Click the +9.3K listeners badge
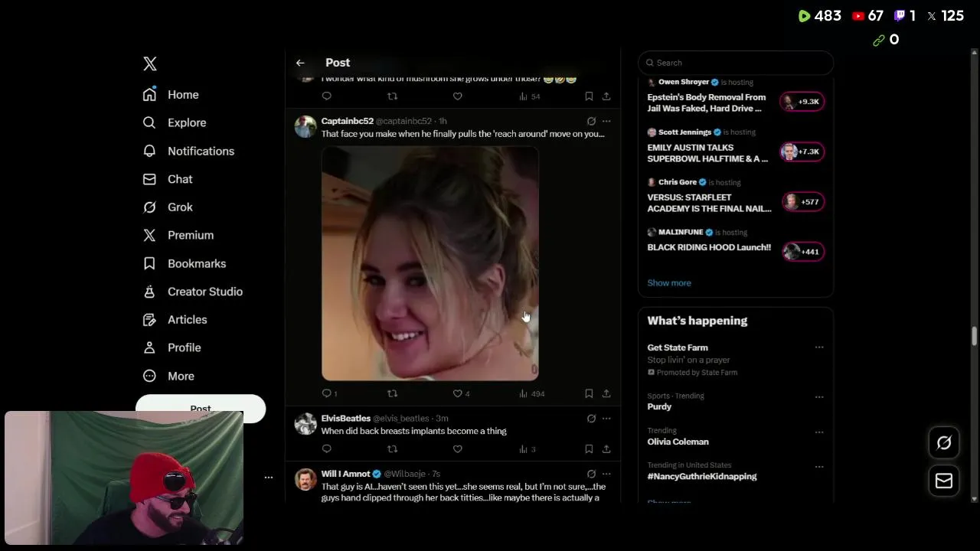The width and height of the screenshot is (980, 551). (802, 102)
